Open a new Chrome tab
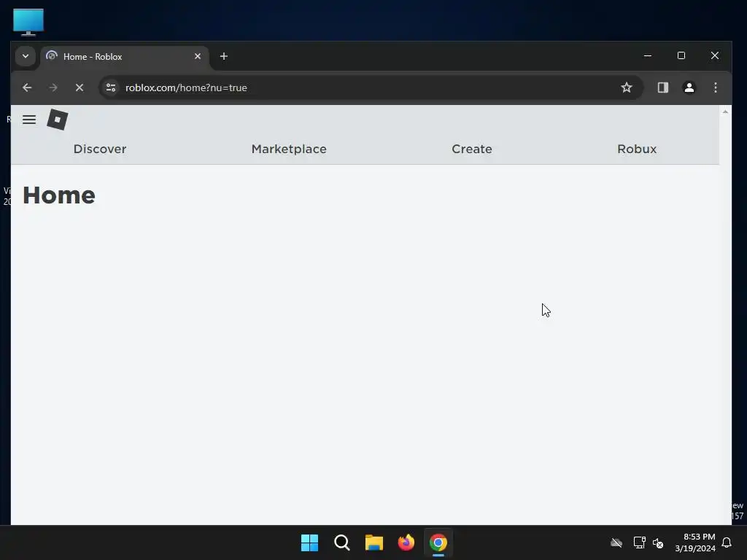The image size is (747, 560). (x=223, y=56)
